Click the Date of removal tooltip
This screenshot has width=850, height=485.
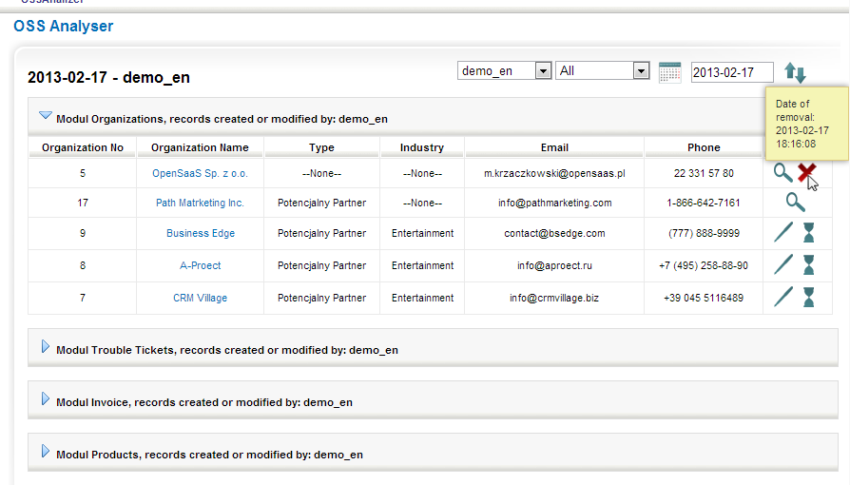click(x=807, y=124)
